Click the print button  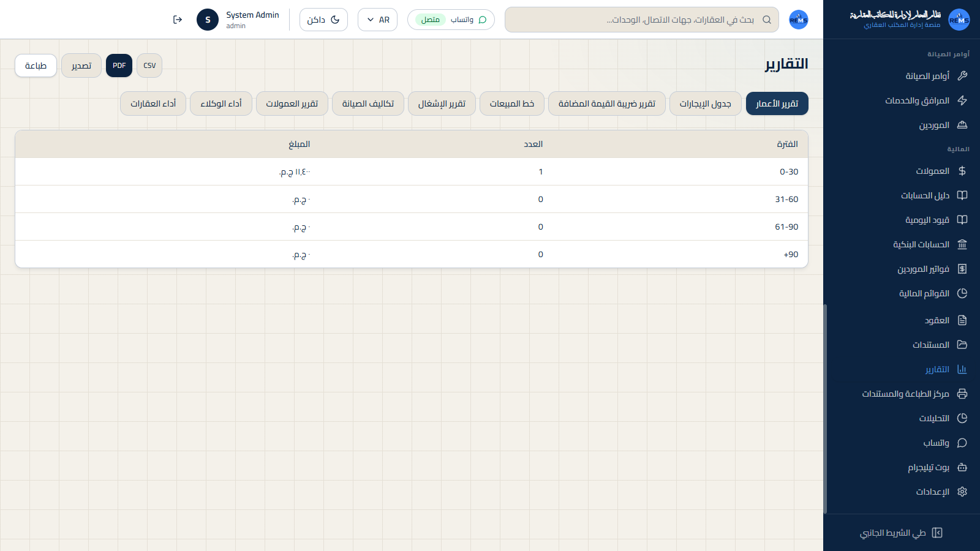pos(36,66)
